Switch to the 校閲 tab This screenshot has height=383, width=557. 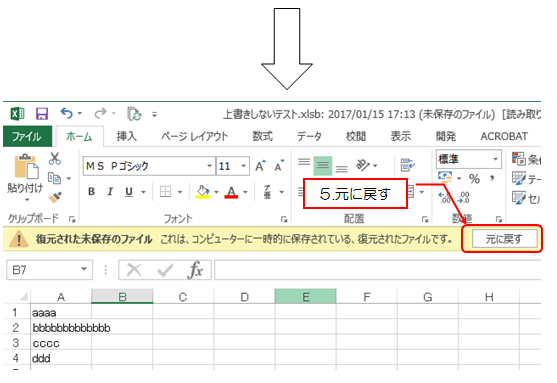click(356, 136)
